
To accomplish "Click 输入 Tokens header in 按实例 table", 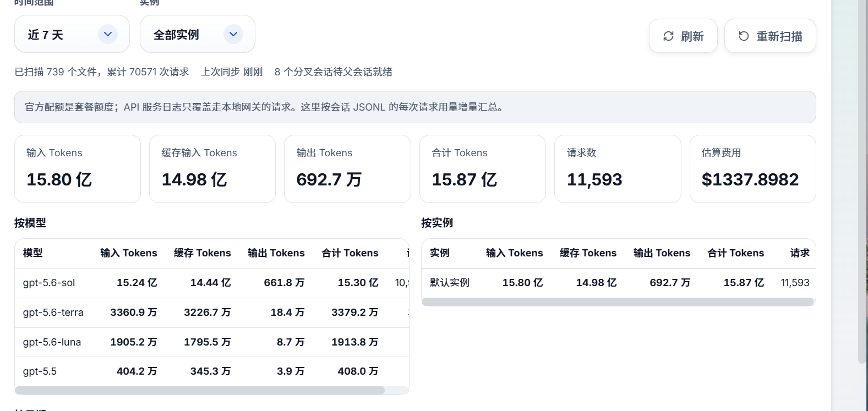I will click(x=515, y=253).
